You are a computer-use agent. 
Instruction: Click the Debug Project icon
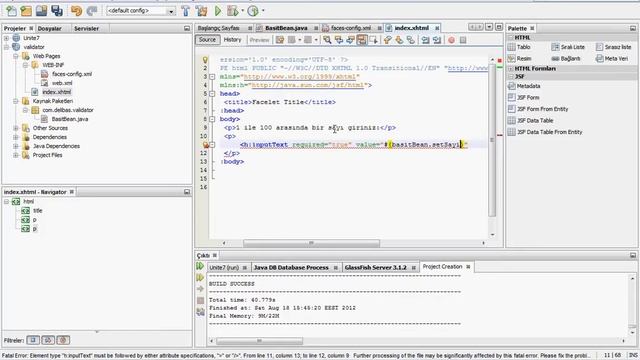coord(233,11)
